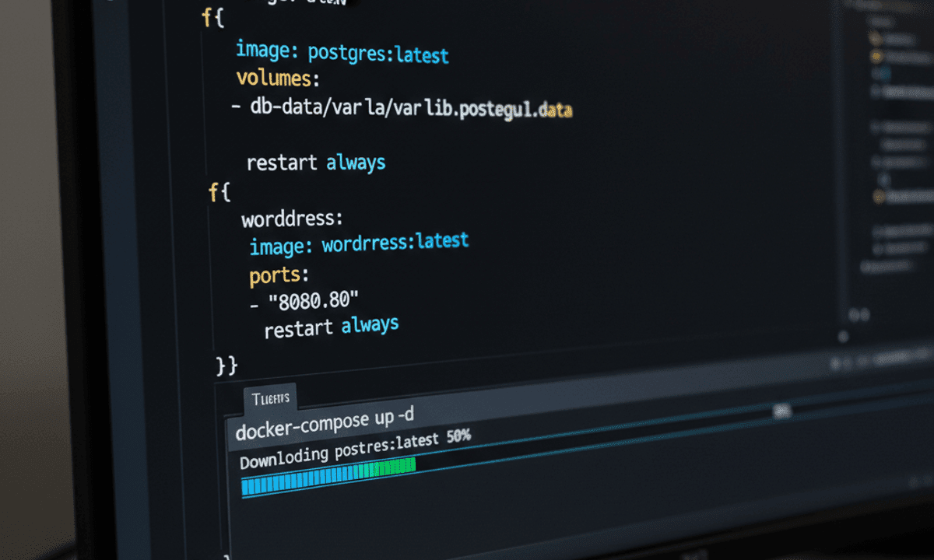Open the terminal panel tab above docker-compose
934x560 pixels.
pyautogui.click(x=270, y=399)
